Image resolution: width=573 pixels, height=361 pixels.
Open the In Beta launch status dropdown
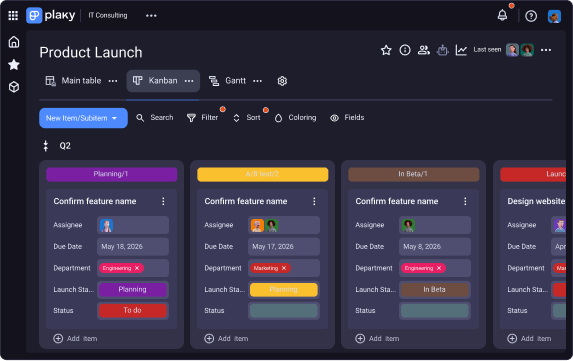(435, 290)
